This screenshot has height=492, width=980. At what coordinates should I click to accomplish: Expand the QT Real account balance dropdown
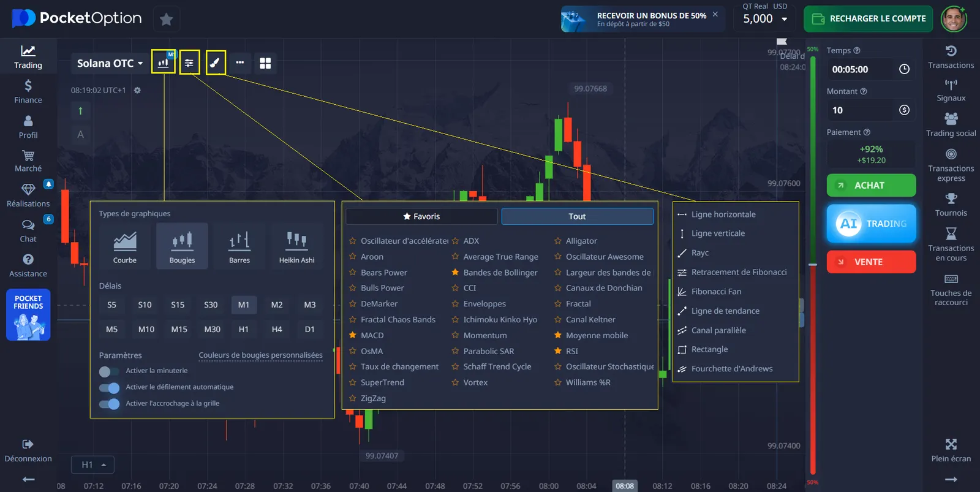point(765,18)
